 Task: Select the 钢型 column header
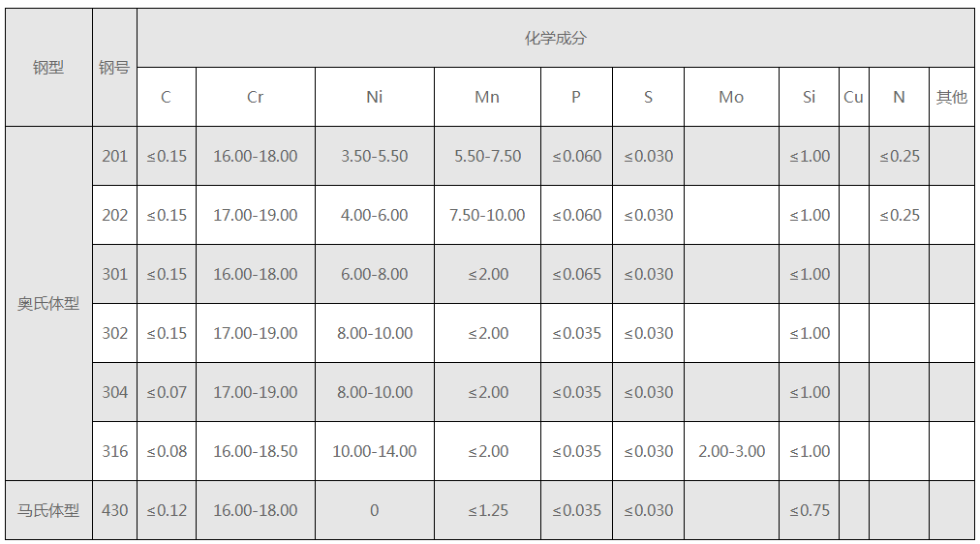pos(48,68)
